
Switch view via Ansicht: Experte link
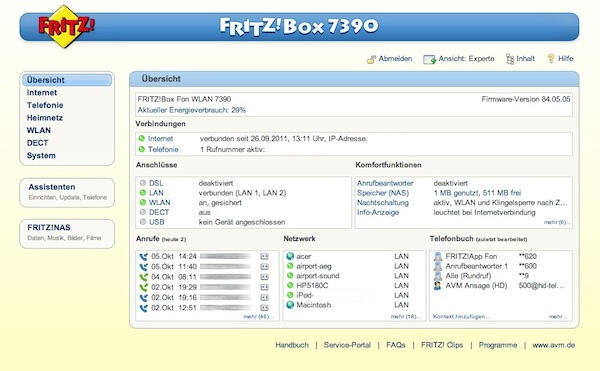[x=466, y=59]
